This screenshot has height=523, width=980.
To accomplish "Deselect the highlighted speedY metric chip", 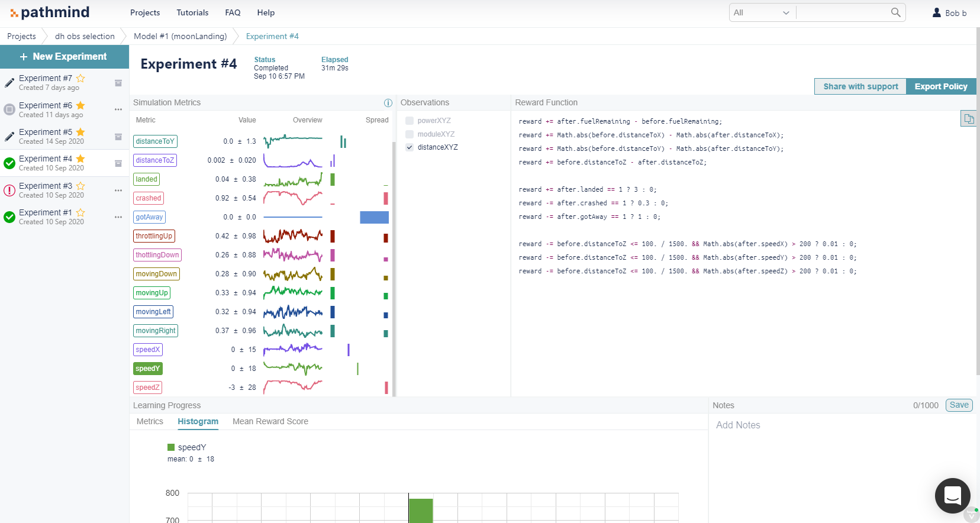I will (x=148, y=369).
